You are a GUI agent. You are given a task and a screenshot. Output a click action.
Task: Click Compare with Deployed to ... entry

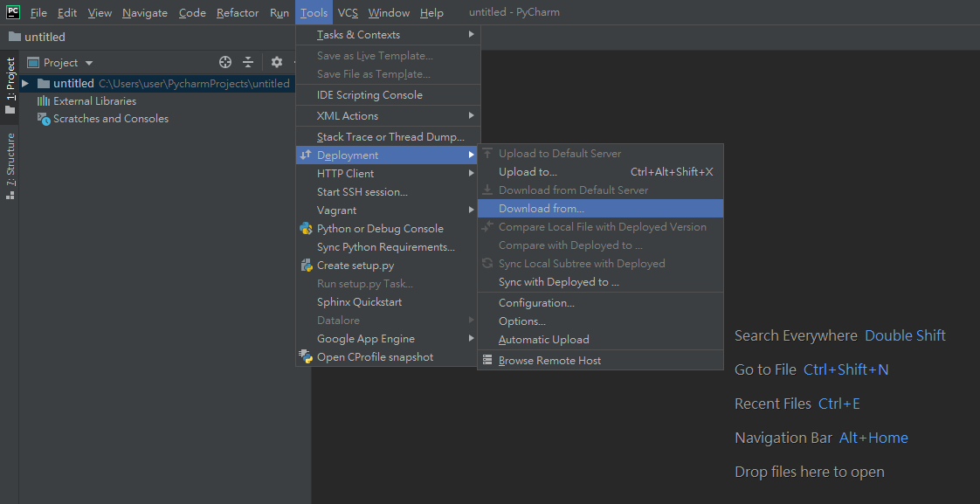(600, 245)
